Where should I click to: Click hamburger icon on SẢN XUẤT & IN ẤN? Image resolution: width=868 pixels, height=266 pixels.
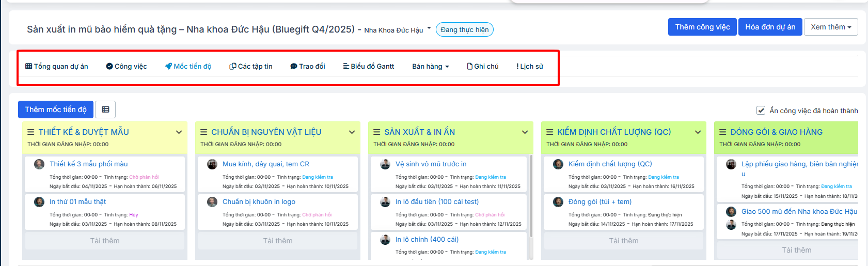[377, 132]
